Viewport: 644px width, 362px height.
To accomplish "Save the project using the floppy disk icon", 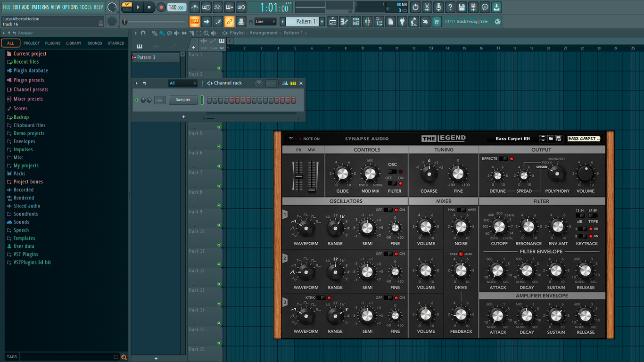I will tap(462, 7).
